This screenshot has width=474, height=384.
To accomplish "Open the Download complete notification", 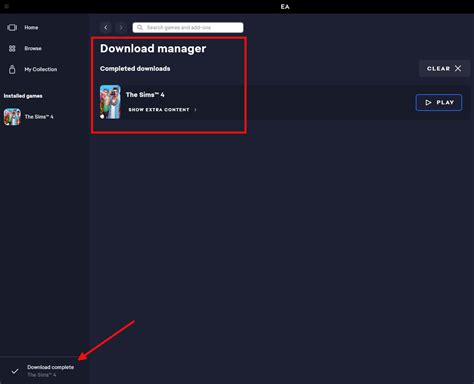I will [x=45, y=370].
